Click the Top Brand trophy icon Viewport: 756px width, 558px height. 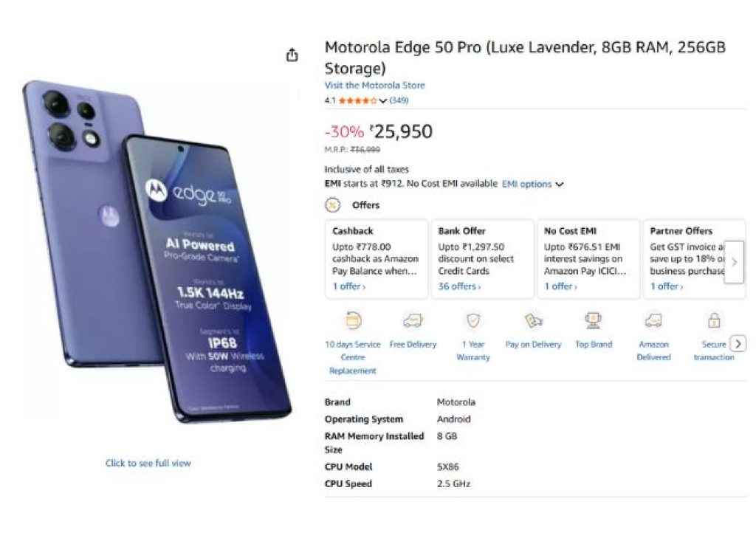click(x=593, y=320)
